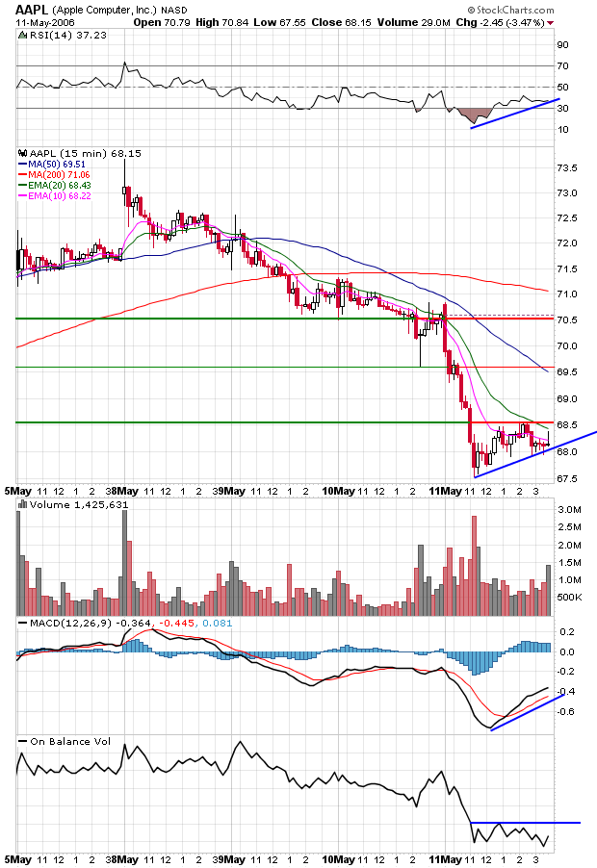Click the High 70.84 value
The width and height of the screenshot is (597, 868).
(222, 22)
